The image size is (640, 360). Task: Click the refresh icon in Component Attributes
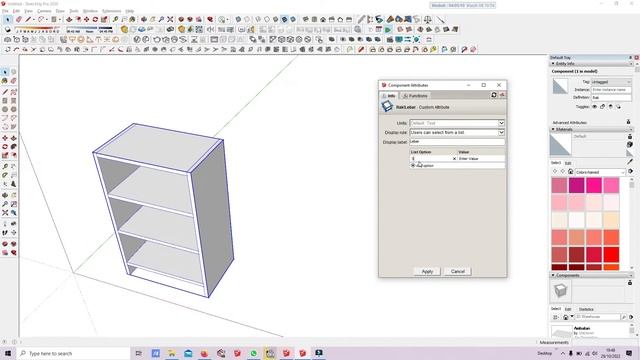coord(494,95)
